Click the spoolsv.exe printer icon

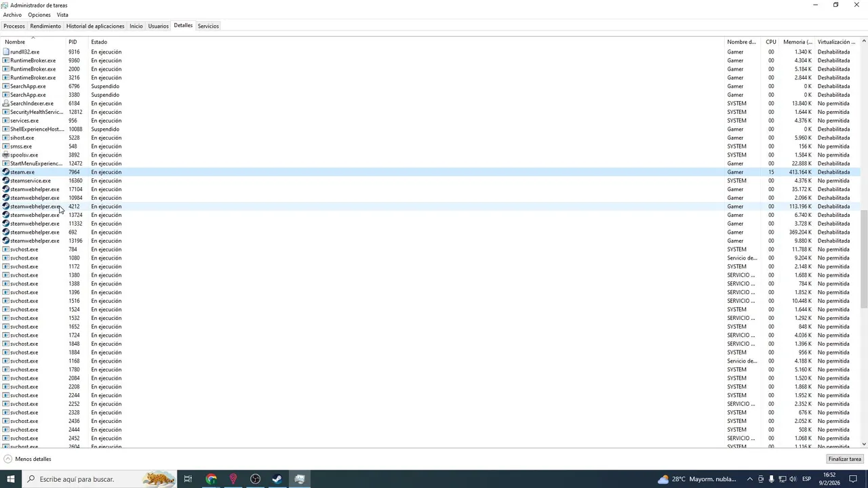pyautogui.click(x=6, y=155)
